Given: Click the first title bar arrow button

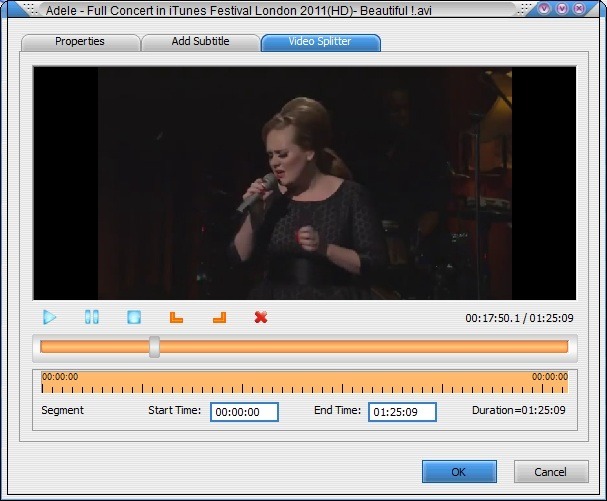Looking at the screenshot, I should point(545,8).
